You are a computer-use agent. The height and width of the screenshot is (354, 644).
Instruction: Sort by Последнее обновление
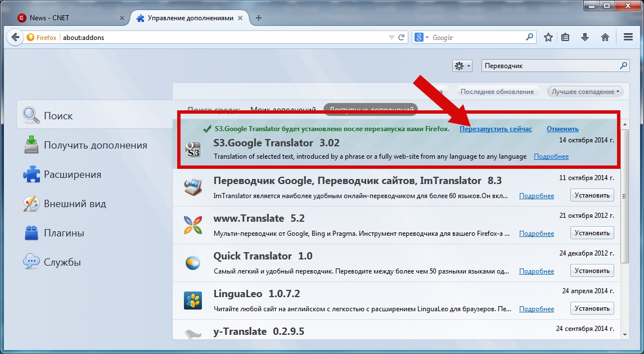coord(497,92)
